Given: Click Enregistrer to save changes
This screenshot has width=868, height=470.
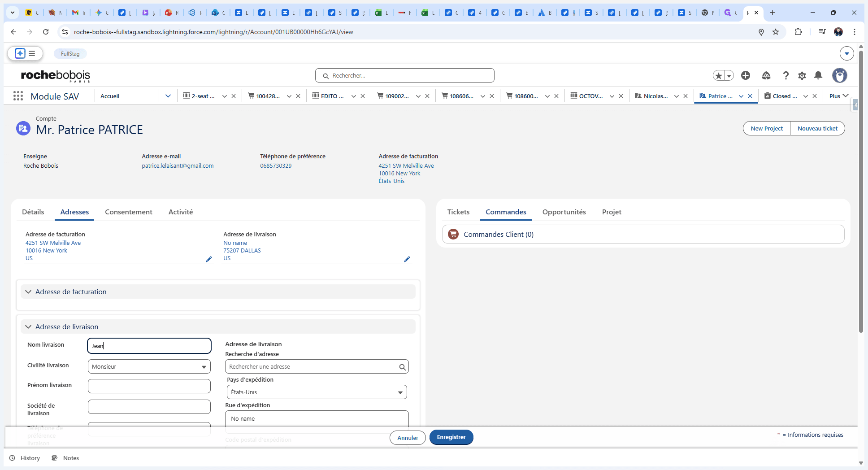Looking at the screenshot, I should click(451, 437).
